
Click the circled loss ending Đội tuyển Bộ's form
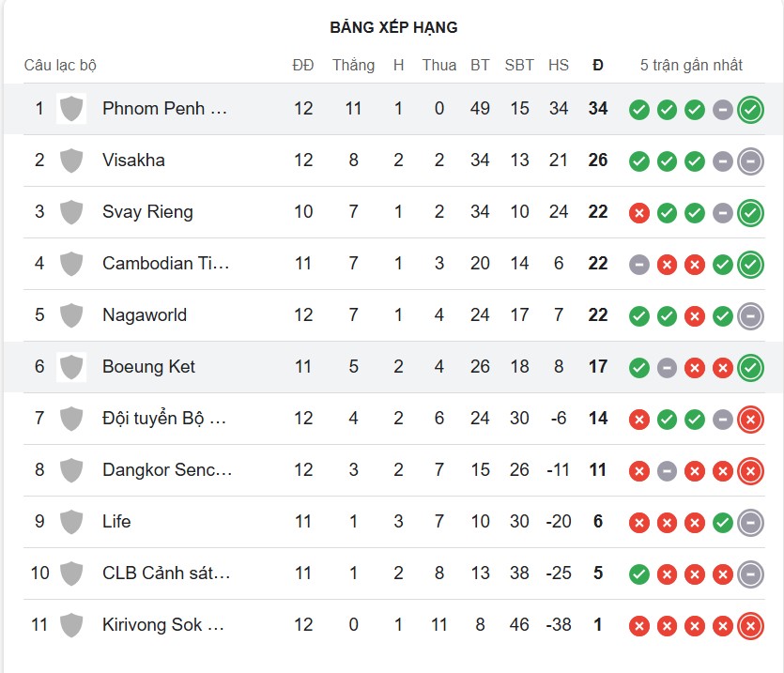click(x=750, y=419)
